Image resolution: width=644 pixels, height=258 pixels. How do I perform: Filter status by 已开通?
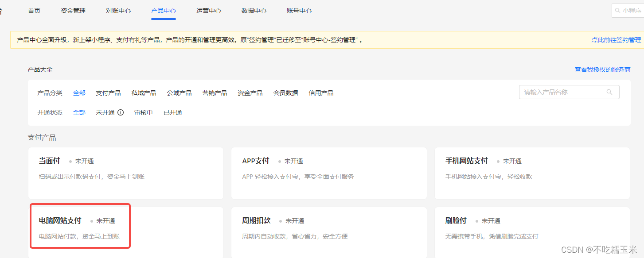tap(173, 112)
